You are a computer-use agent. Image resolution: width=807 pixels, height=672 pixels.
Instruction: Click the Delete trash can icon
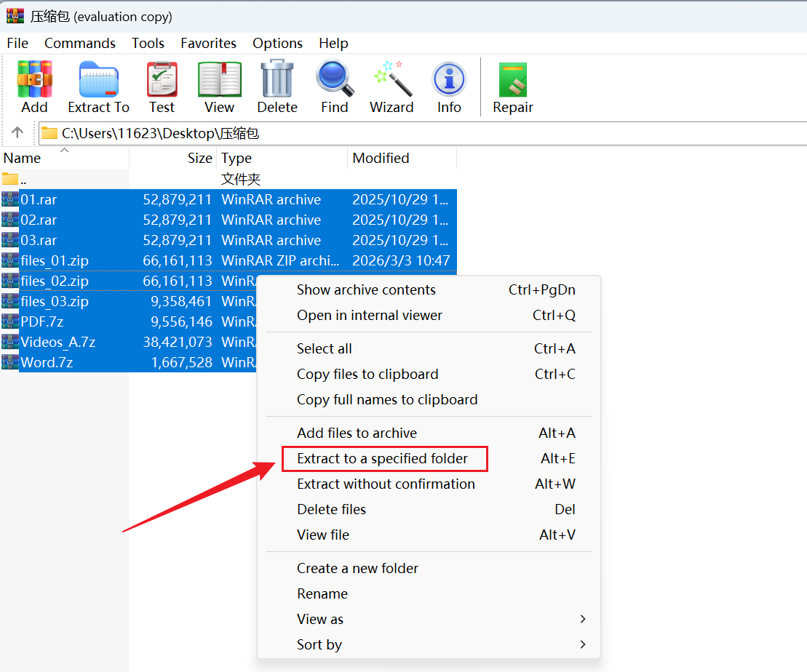click(277, 80)
